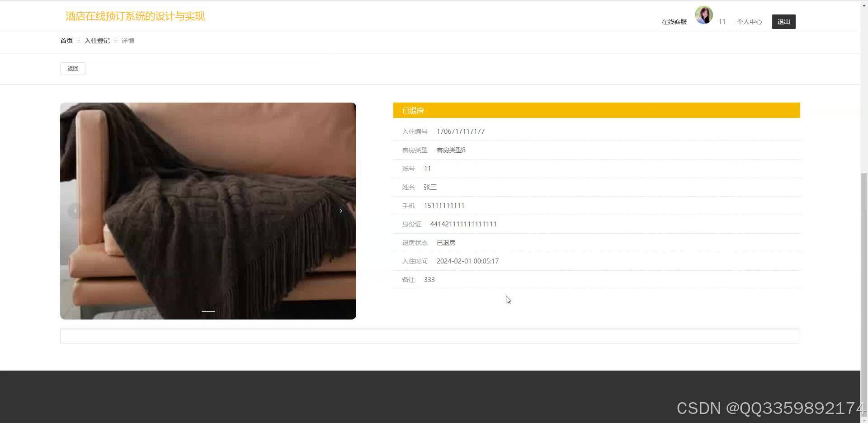Image resolution: width=868 pixels, height=423 pixels.
Task: Select phone number 15111111111
Action: pyautogui.click(x=444, y=206)
